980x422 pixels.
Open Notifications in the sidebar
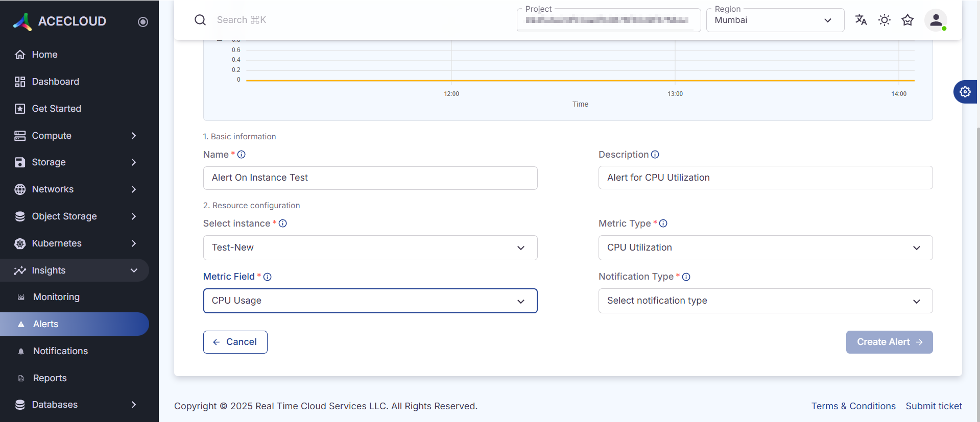(60, 351)
